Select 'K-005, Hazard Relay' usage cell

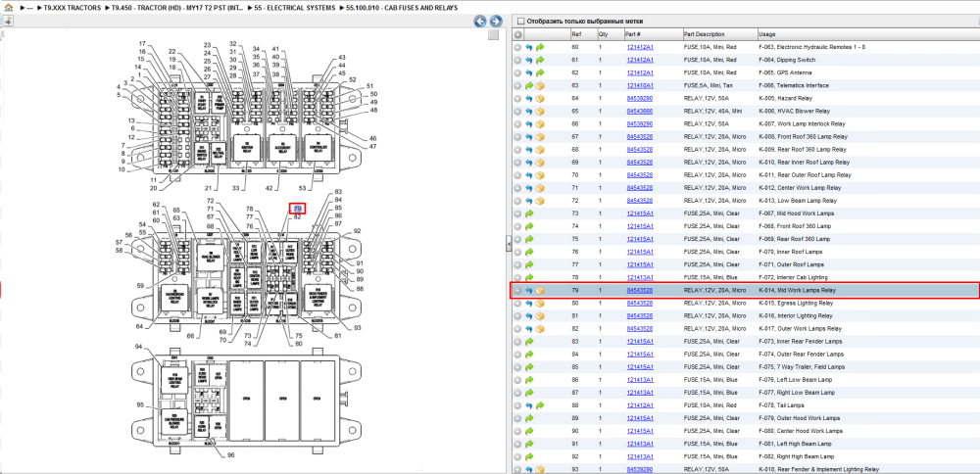(785, 99)
